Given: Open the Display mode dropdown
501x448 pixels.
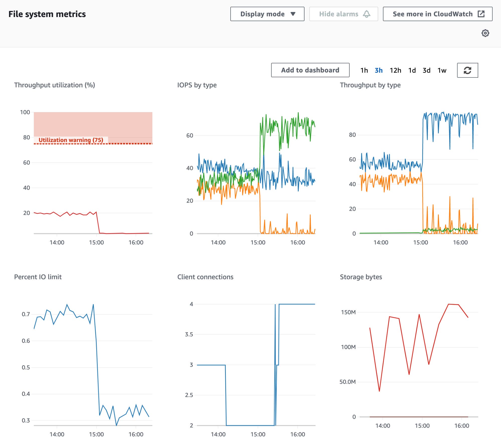Looking at the screenshot, I should (x=267, y=14).
